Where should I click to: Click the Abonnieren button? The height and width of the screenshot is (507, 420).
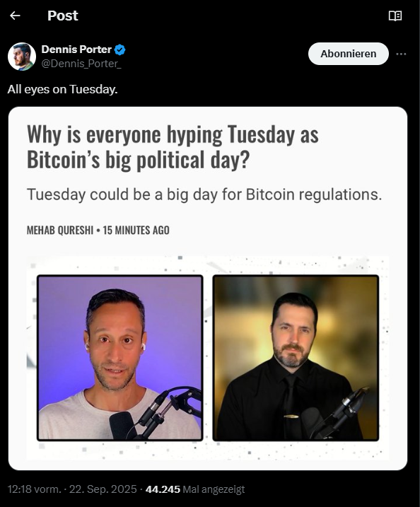coord(348,54)
